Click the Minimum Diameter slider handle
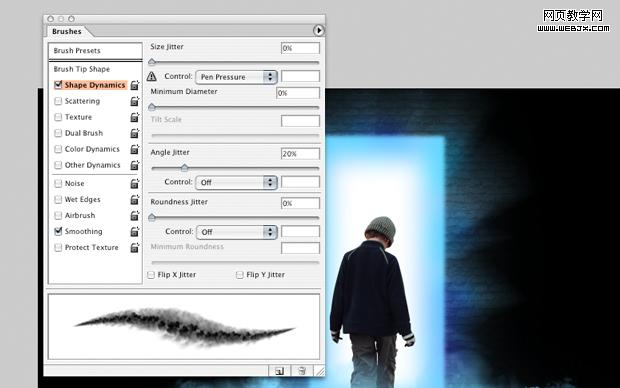The width and height of the screenshot is (620, 388). click(152, 107)
